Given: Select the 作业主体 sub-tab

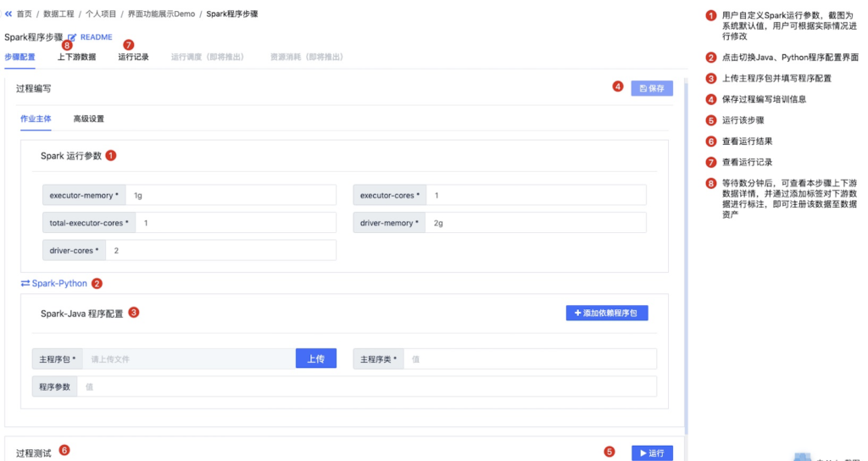Looking at the screenshot, I should (x=36, y=119).
